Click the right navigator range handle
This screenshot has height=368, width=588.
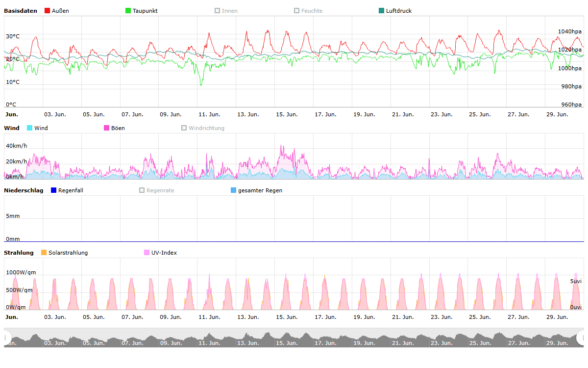click(x=581, y=338)
